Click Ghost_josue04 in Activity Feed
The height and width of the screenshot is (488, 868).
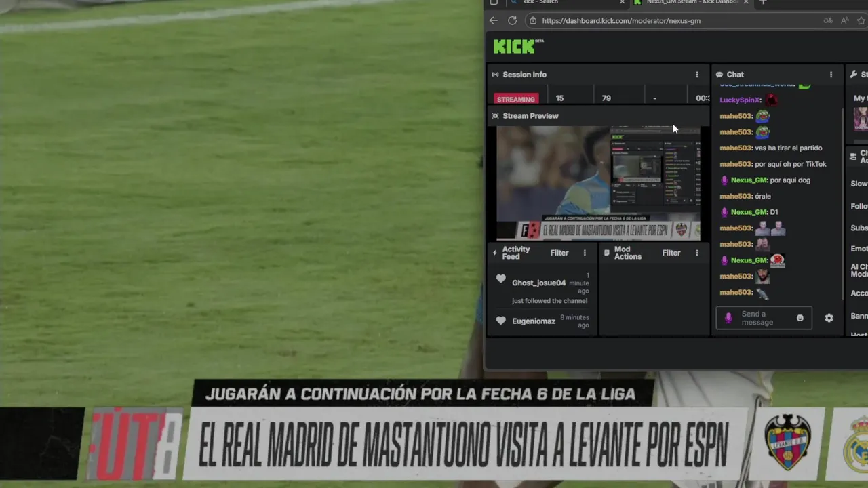pyautogui.click(x=538, y=283)
